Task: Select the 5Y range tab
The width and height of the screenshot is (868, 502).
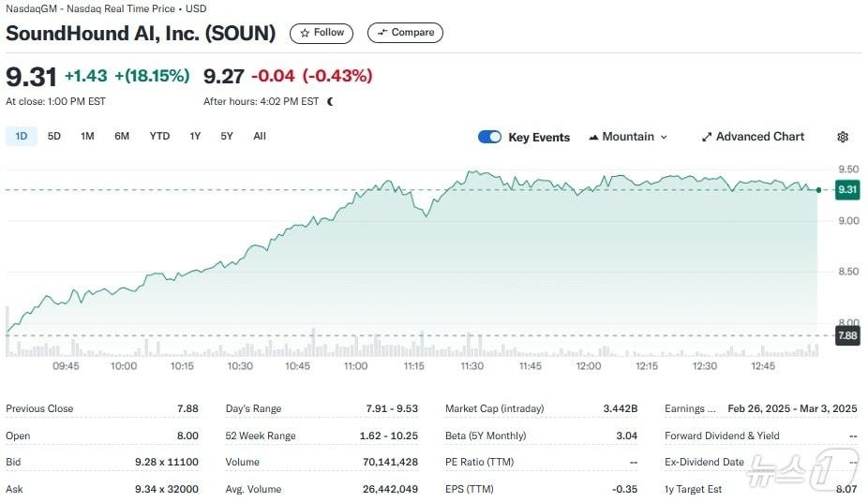Action: pyautogui.click(x=227, y=136)
